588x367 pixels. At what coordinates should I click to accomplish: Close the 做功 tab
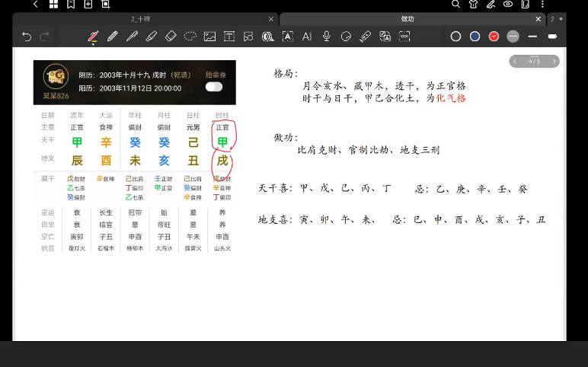pos(538,18)
